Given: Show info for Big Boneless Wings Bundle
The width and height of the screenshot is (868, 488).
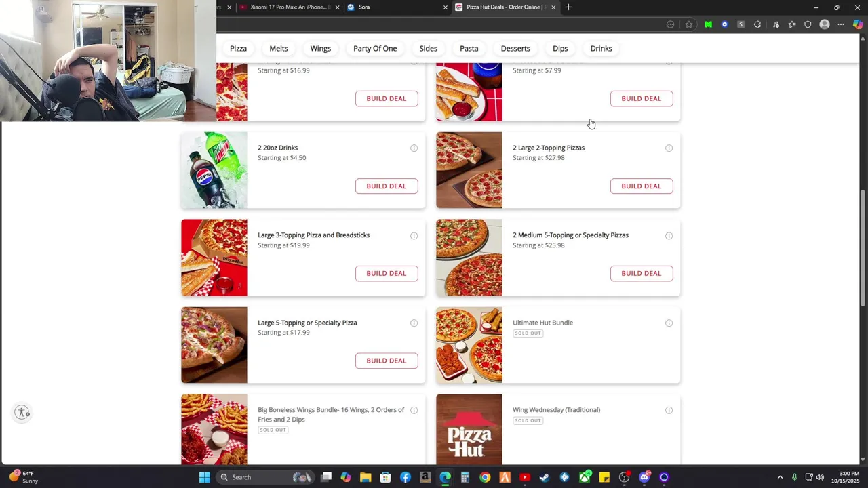Looking at the screenshot, I should 414,410.
